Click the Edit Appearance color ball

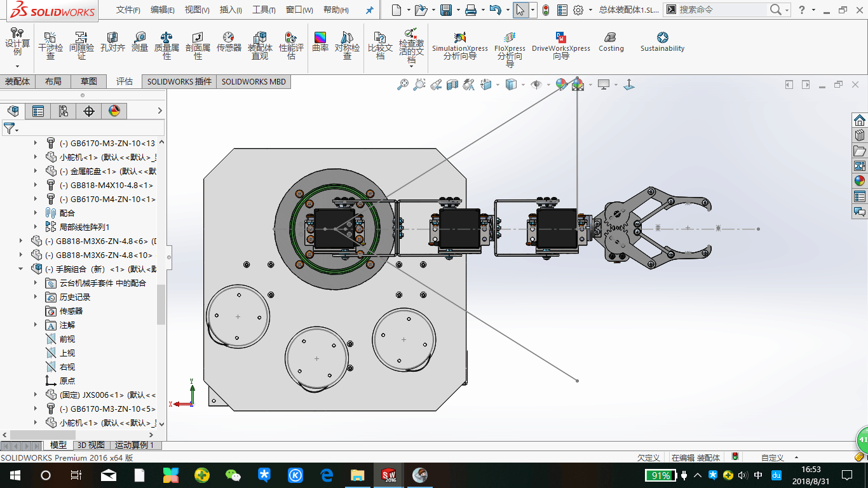tap(562, 84)
